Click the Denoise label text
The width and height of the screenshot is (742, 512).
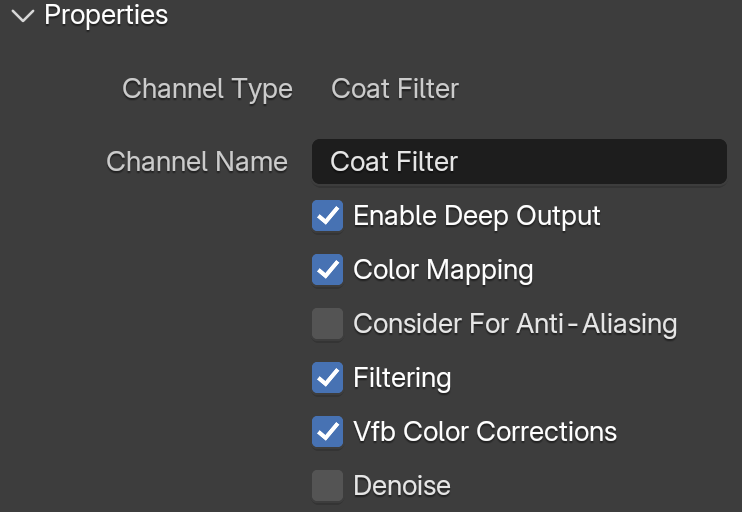(x=402, y=486)
